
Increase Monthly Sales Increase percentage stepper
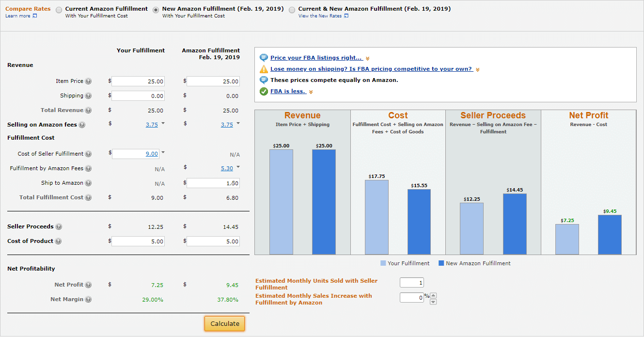pos(433,295)
